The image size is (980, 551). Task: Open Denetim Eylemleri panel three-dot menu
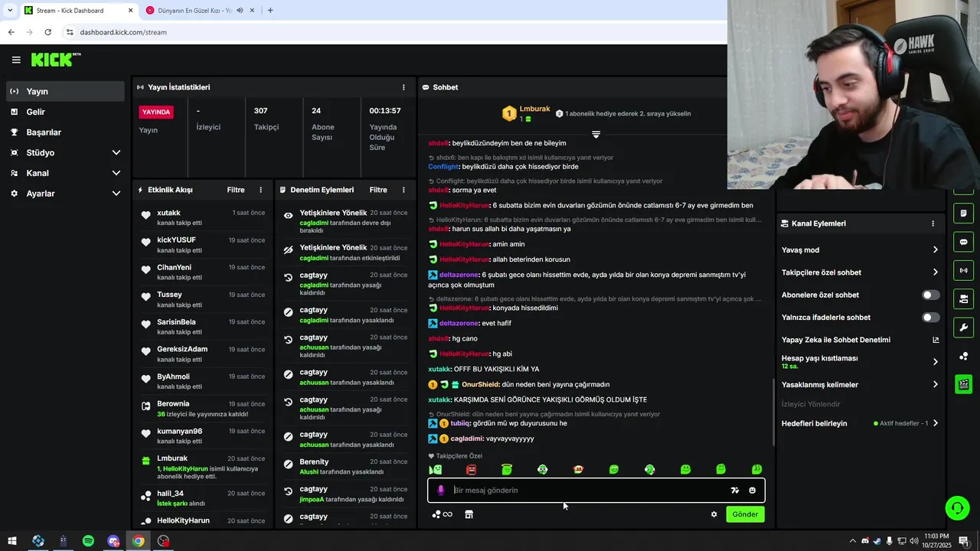tap(403, 190)
